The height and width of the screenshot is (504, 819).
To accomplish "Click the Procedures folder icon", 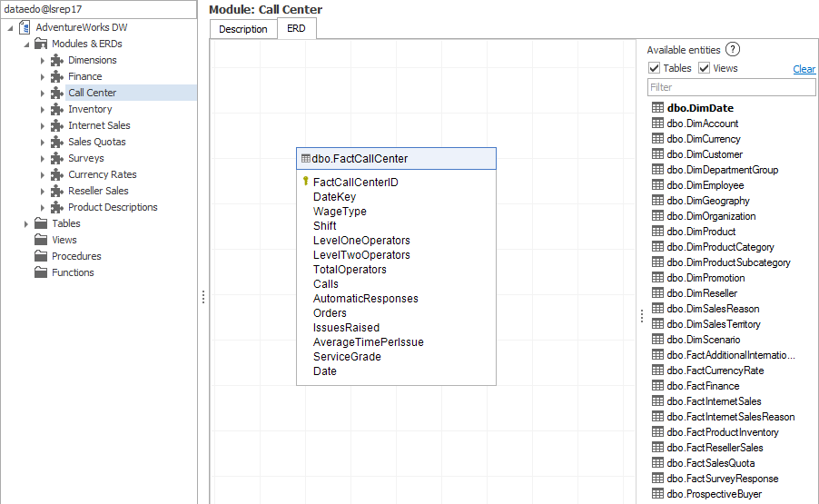I will coord(41,256).
